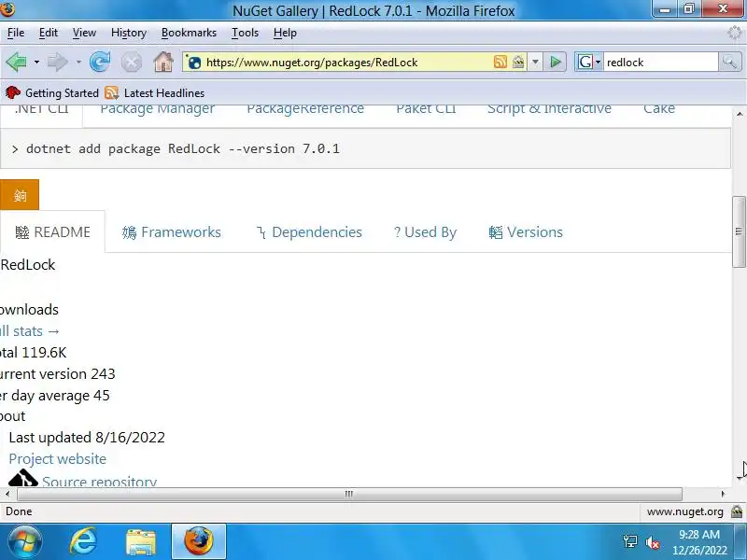This screenshot has height=560, width=747.
Task: Click the vertical scrollbar up arrow
Action: (739, 114)
